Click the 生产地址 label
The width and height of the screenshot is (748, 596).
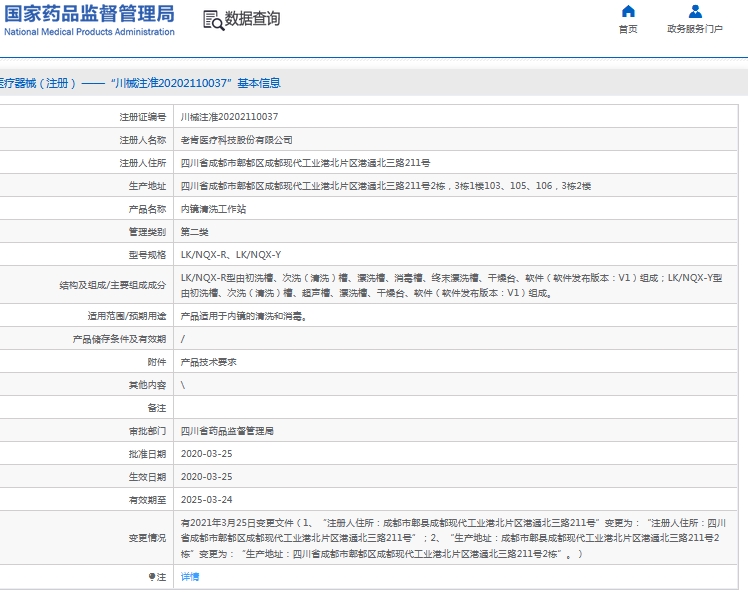147,186
